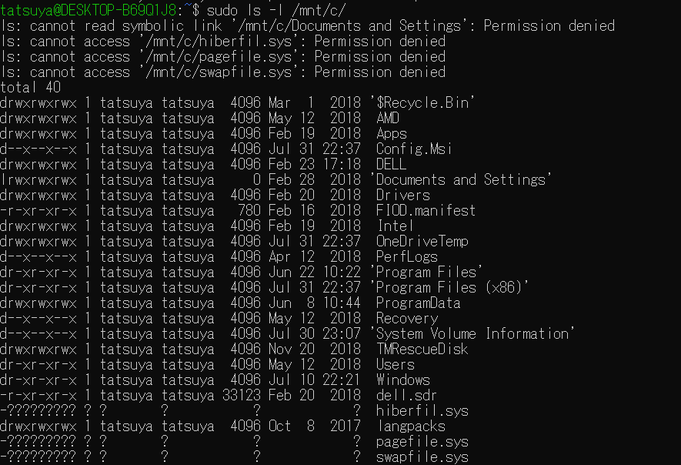Click the dell.sdr file name
Screen dimensions: 681x465
(407, 396)
